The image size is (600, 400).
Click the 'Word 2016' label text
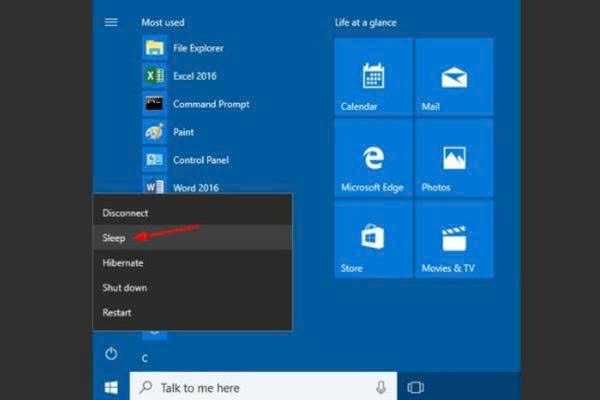196,188
